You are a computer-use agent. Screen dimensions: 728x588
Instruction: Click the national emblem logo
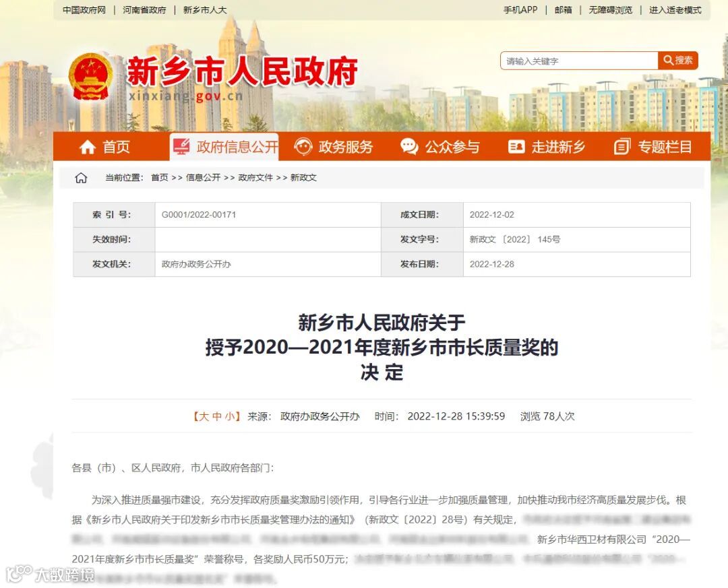[91, 77]
